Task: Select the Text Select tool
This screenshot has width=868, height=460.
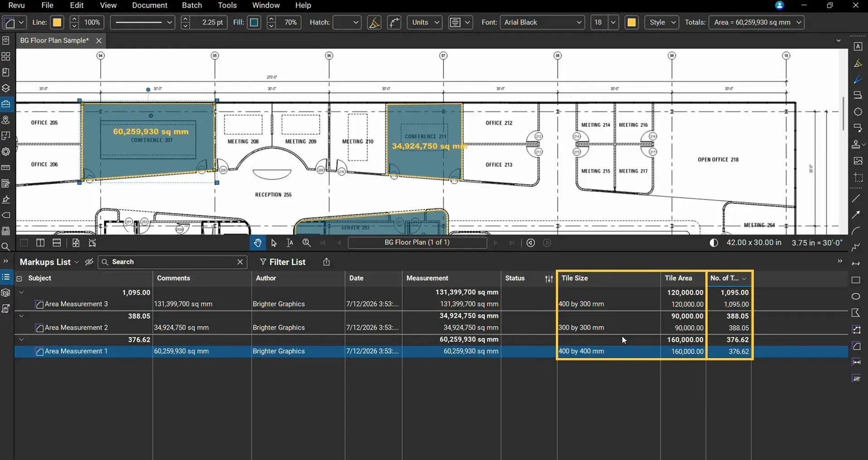Action: point(290,243)
